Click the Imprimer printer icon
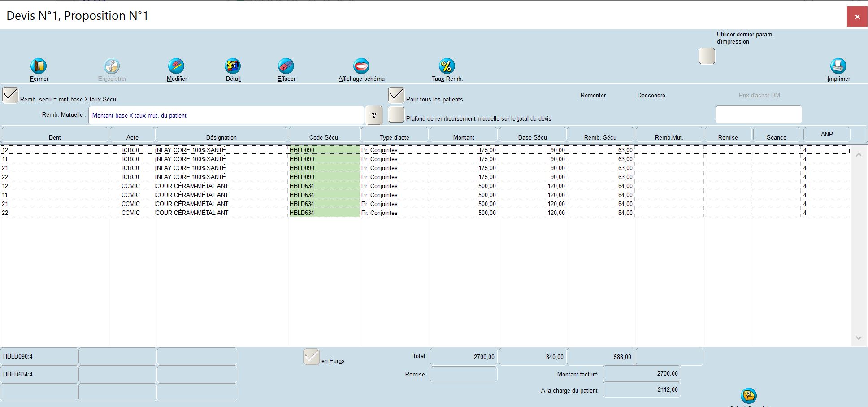This screenshot has height=407, width=868. click(x=838, y=66)
